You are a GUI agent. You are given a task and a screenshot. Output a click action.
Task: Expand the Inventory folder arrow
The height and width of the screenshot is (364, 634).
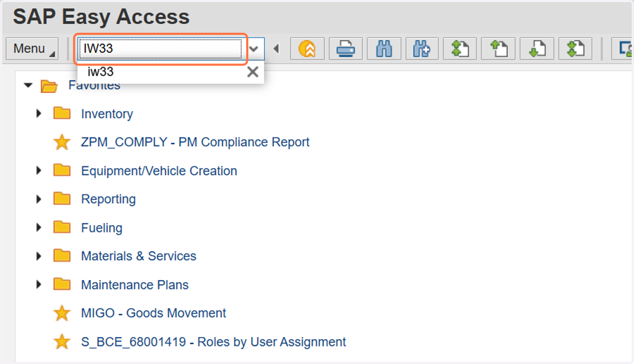point(38,113)
